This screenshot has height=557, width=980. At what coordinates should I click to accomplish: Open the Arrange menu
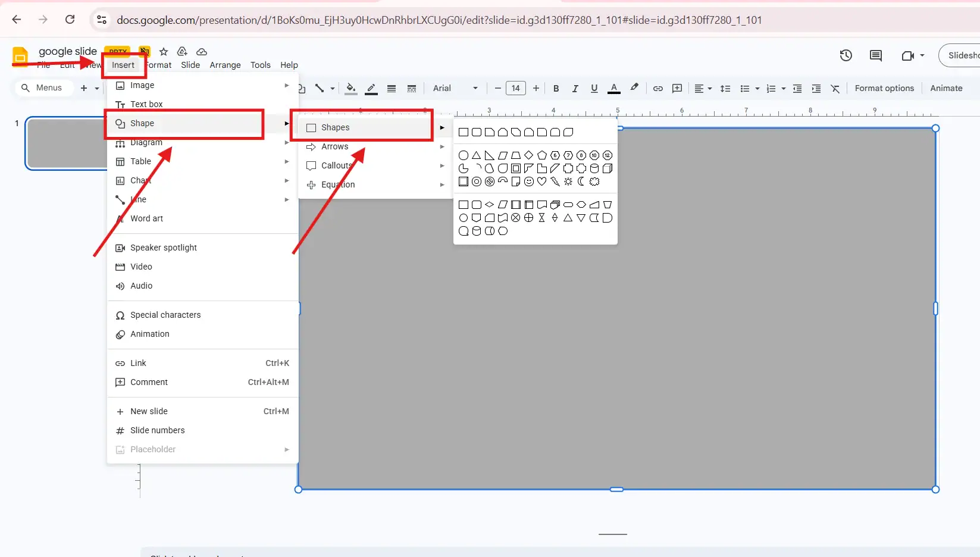(x=225, y=65)
